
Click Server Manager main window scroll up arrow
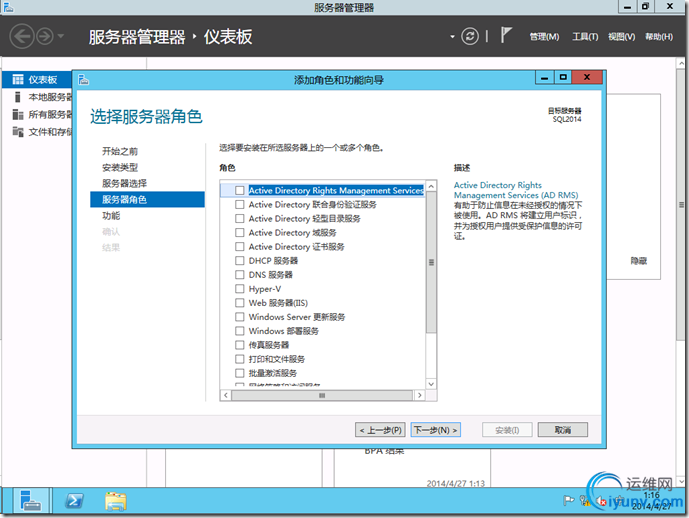click(x=681, y=63)
